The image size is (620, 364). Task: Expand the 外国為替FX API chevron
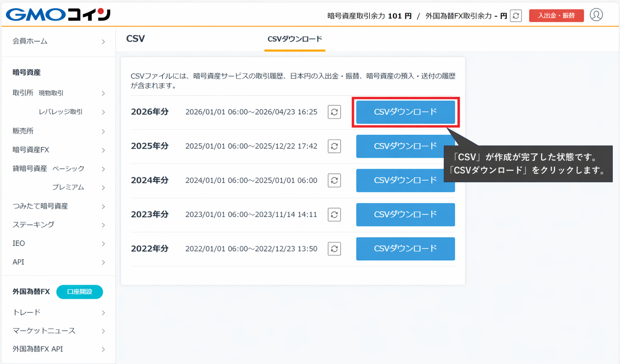[103, 349]
